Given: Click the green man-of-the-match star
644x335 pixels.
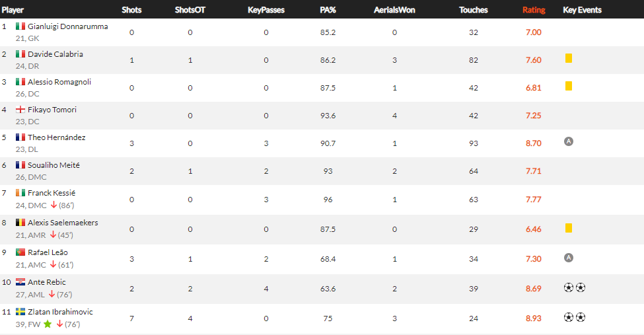Looking at the screenshot, I should click(x=48, y=324).
